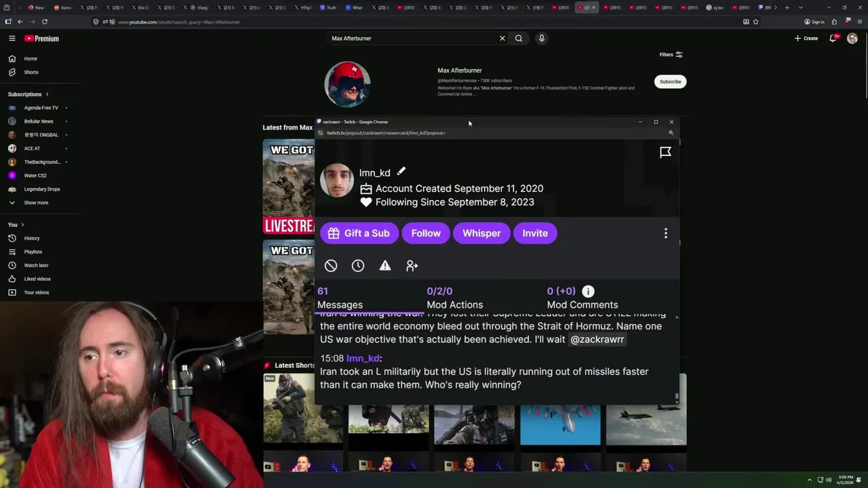Search with voice microphone button
This screenshot has height=488, width=868.
pyautogui.click(x=541, y=39)
